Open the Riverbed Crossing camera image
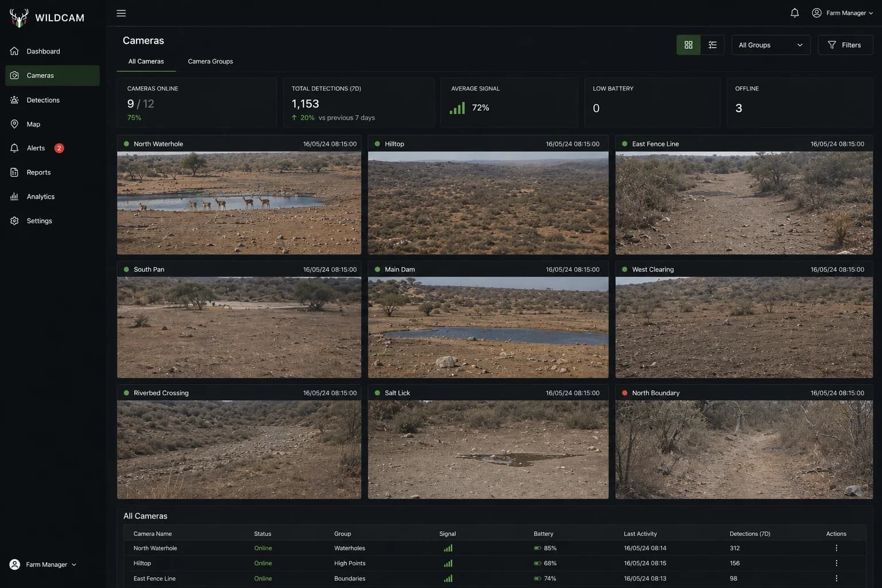The width and height of the screenshot is (882, 588). 239,450
